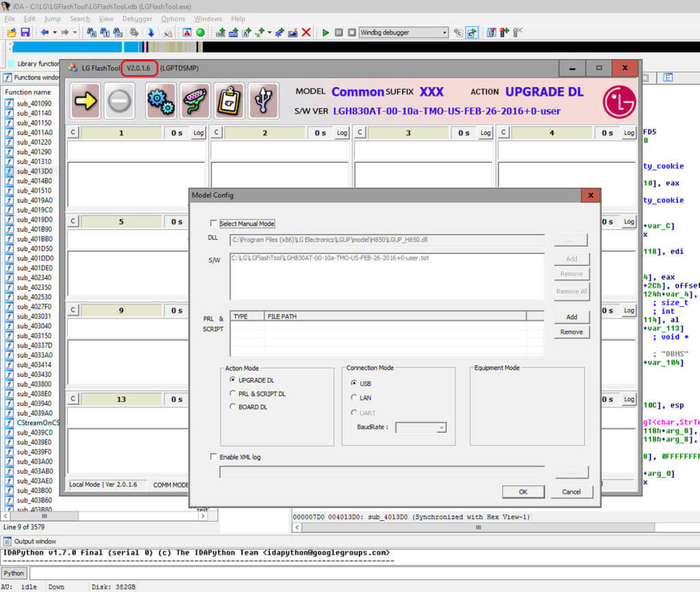Switch to the Python tab at bottom
This screenshot has width=700, height=592.
pyautogui.click(x=14, y=573)
